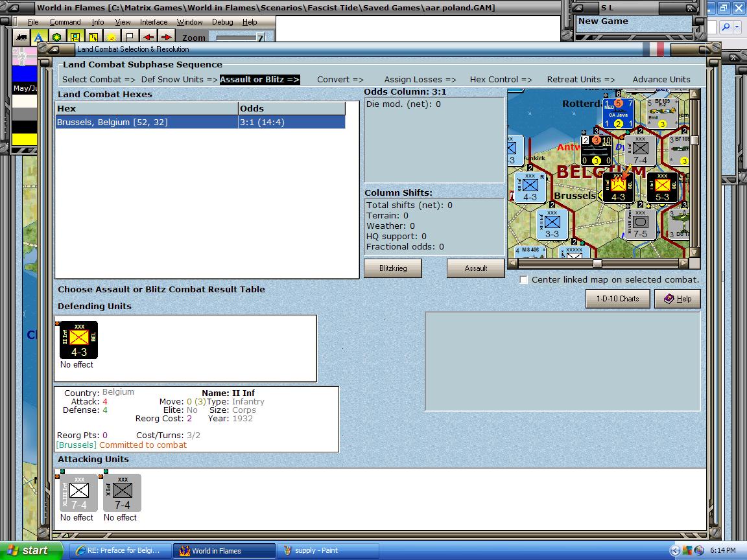
Task: Click the Internet Explorer taskbar icon
Action: click(x=80, y=550)
